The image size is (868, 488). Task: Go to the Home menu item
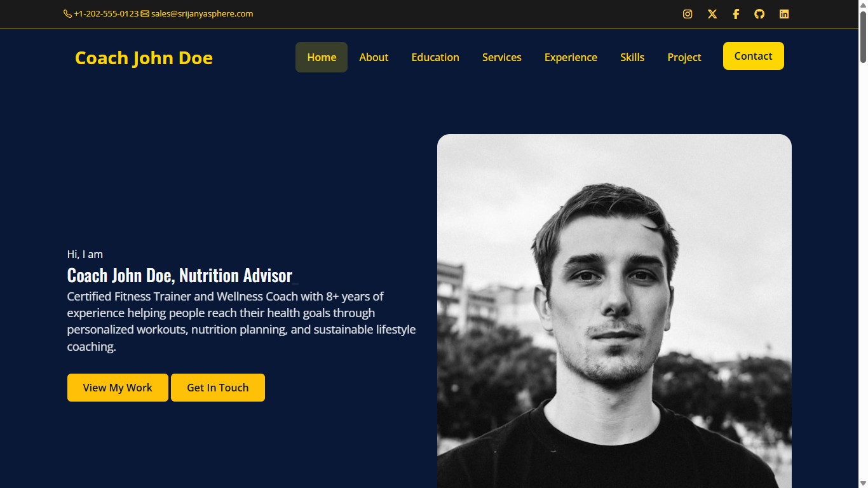coord(322,57)
